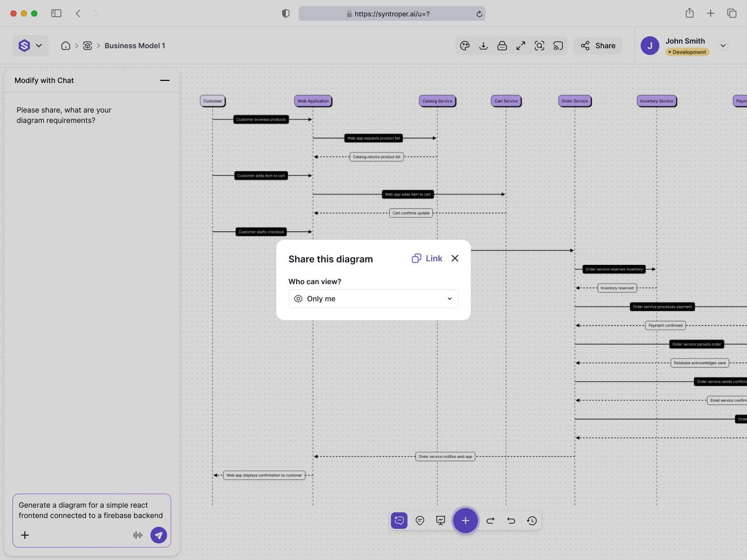747x560 pixels.
Task: Open the color palette theme tool
Action: (465, 46)
